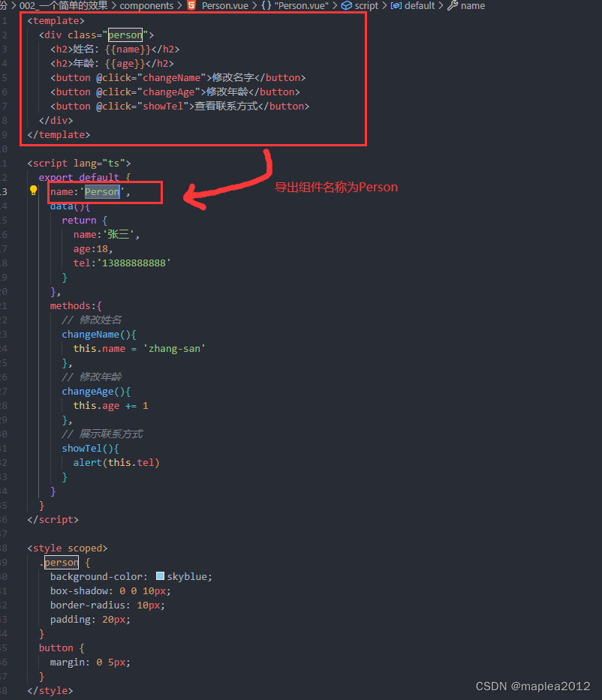Click the showTel method definition
The height and width of the screenshot is (700, 602).
pyautogui.click(x=83, y=448)
